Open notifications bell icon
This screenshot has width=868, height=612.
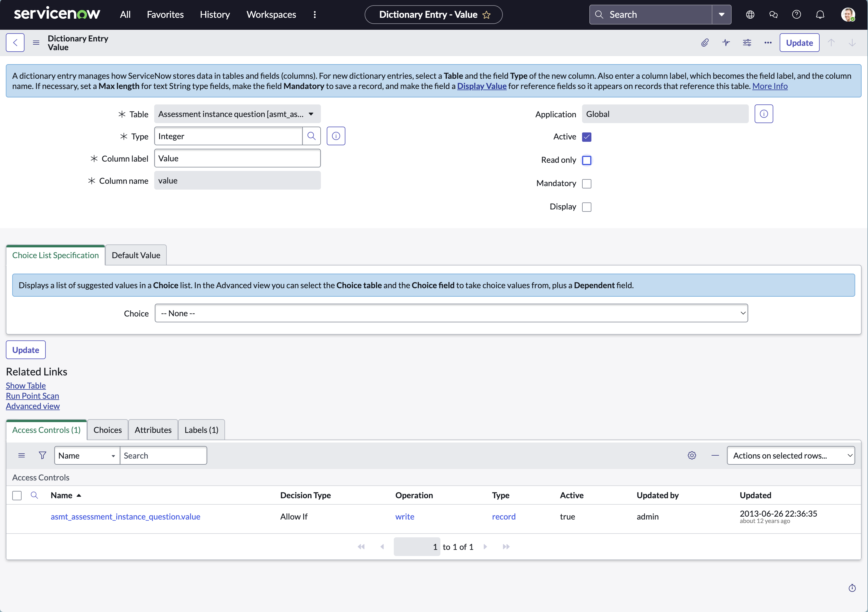[820, 15]
